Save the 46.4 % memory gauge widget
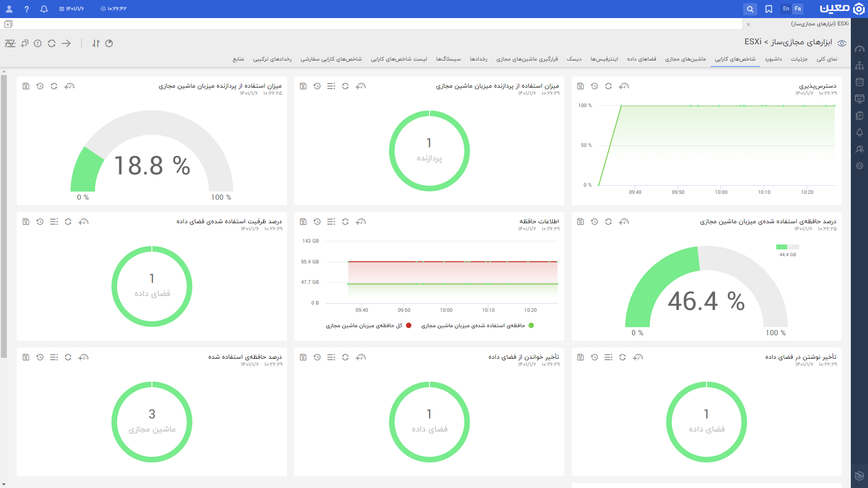This screenshot has height=488, width=868. (580, 221)
